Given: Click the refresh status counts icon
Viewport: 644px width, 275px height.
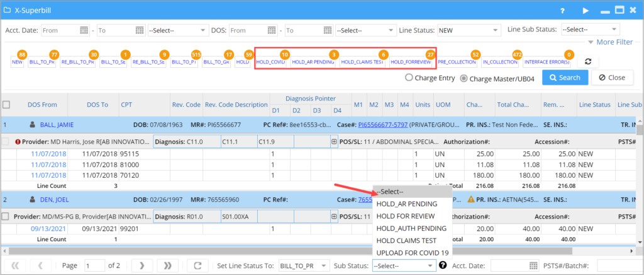Looking at the screenshot, I should (587, 62).
